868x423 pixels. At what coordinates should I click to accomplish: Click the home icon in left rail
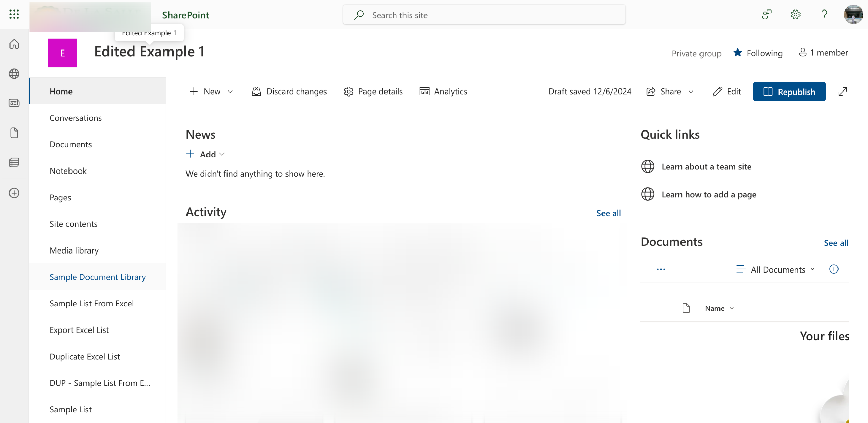[14, 44]
